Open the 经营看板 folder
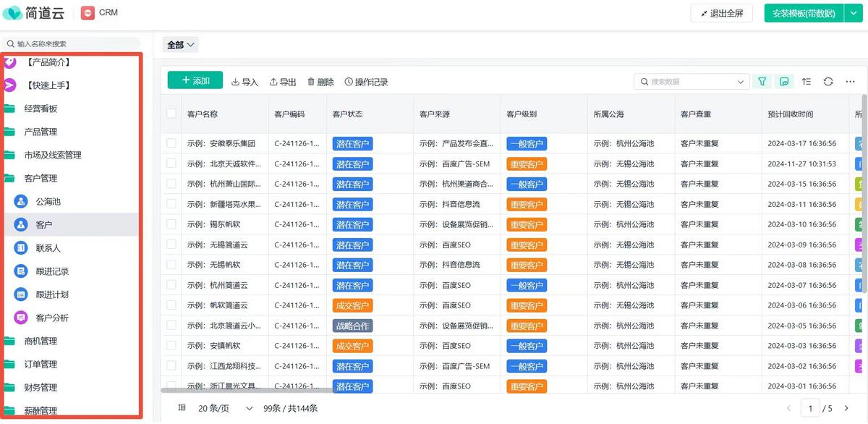This screenshot has height=424, width=868. pyautogui.click(x=41, y=109)
